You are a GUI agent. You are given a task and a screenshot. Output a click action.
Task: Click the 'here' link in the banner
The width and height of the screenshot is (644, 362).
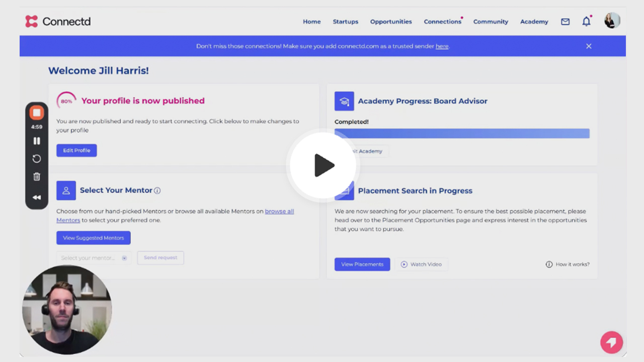pos(442,46)
